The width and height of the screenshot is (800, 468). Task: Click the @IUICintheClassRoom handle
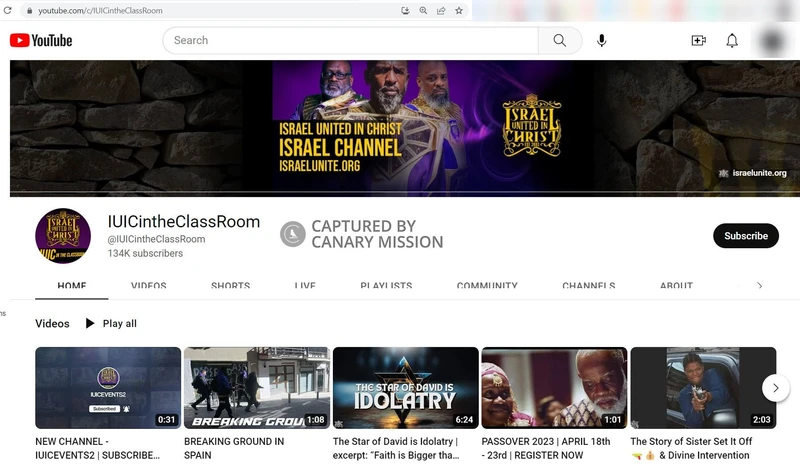tap(156, 239)
